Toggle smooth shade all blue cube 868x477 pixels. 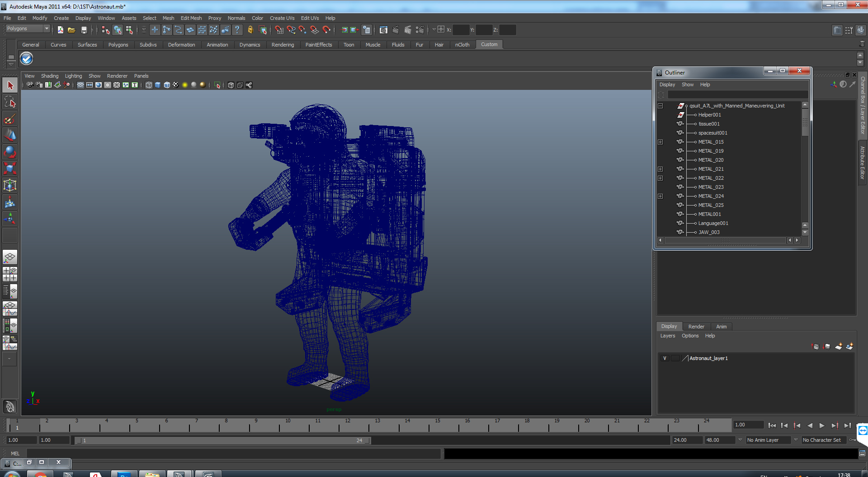[158, 85]
